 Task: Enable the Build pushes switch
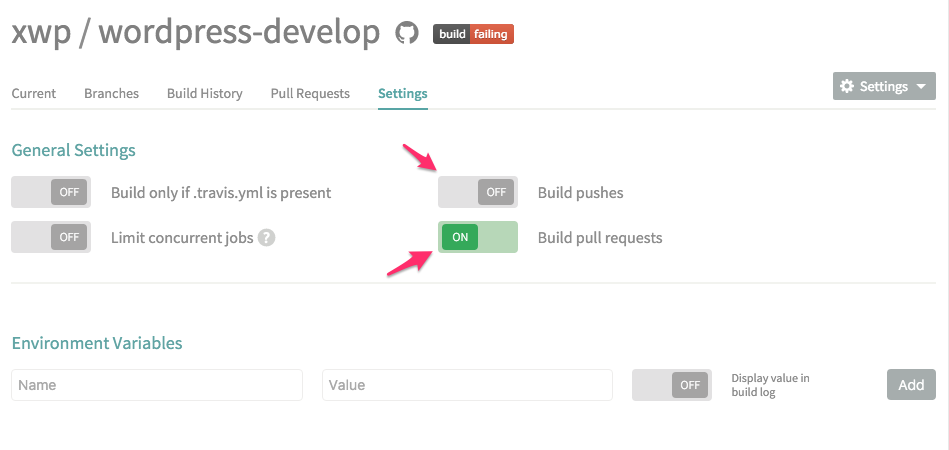(x=478, y=192)
